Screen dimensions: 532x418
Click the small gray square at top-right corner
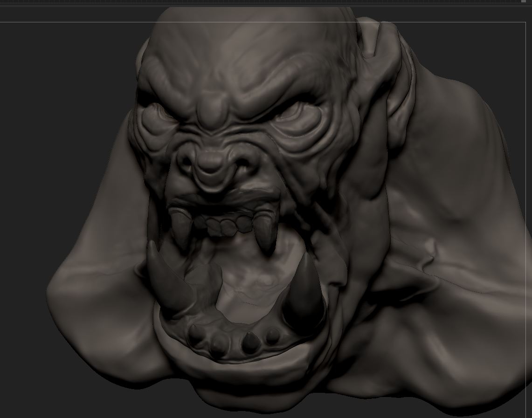click(x=523, y=1)
